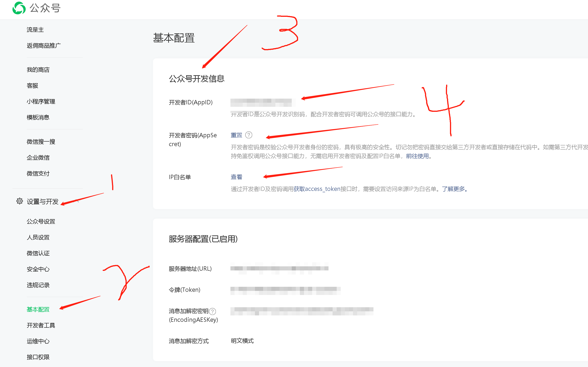Click 查看 for IP白名单
The image size is (588, 367).
click(x=236, y=177)
